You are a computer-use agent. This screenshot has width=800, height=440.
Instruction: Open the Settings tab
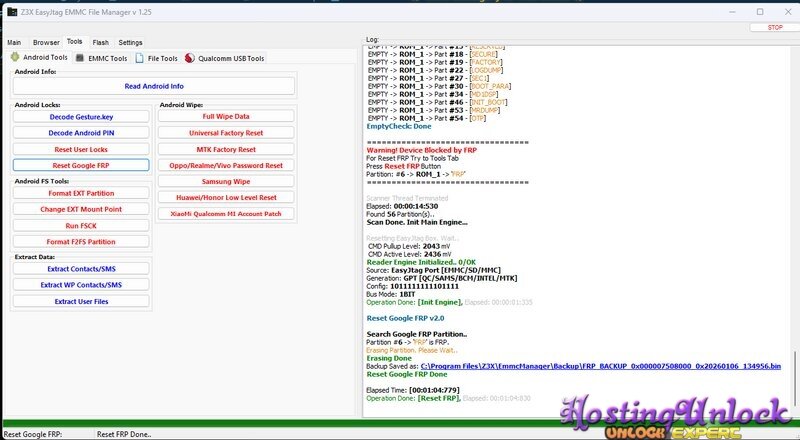[x=130, y=43]
